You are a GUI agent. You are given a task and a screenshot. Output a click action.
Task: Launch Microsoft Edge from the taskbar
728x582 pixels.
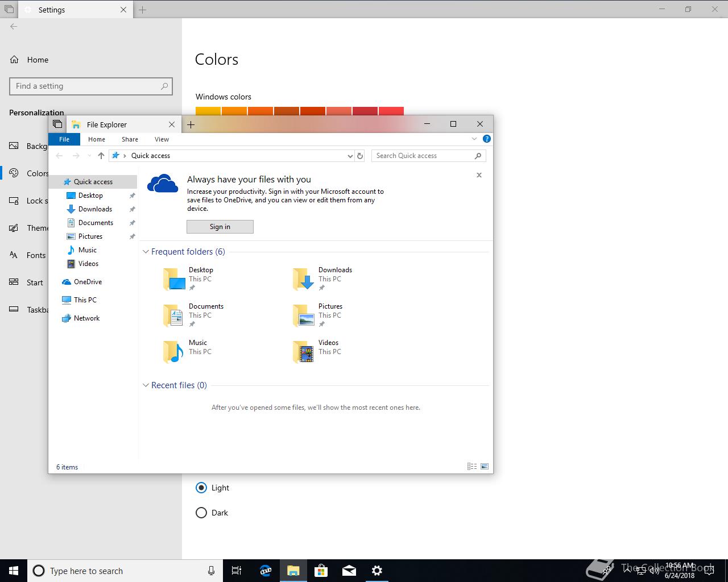[x=265, y=571]
